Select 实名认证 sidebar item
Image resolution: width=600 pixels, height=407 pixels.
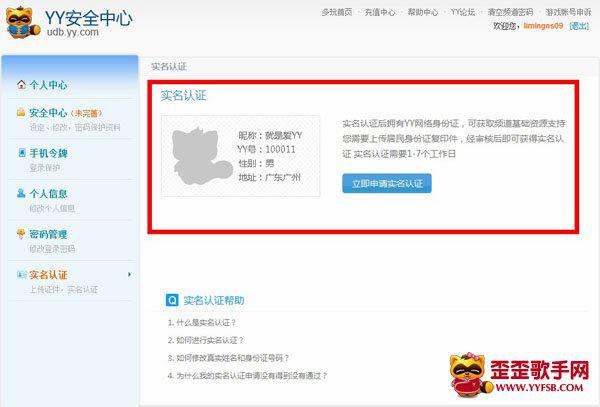point(48,275)
